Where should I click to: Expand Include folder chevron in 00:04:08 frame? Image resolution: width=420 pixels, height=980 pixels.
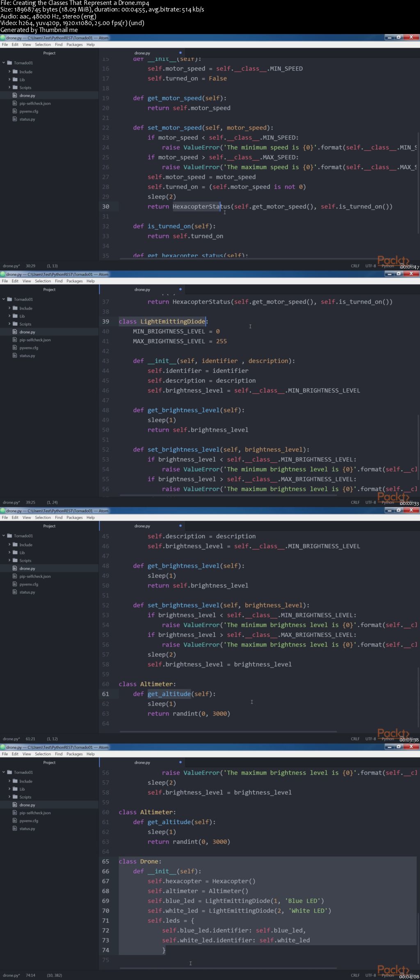9,781
